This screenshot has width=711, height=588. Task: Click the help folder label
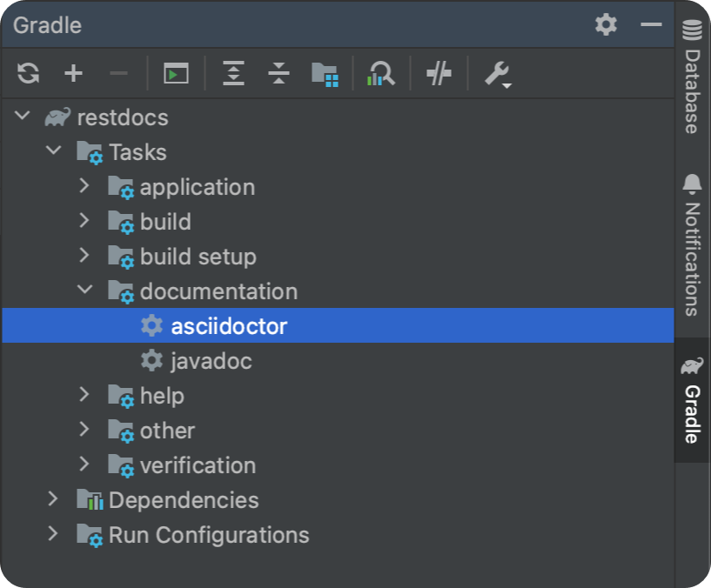coord(163,396)
